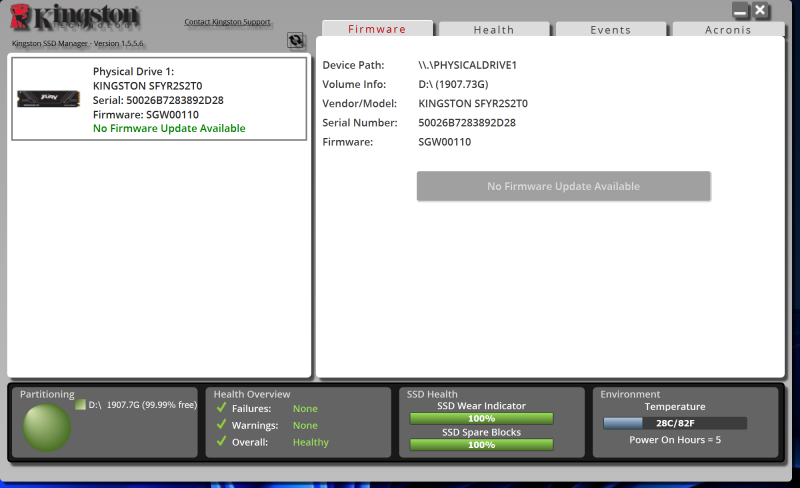Click the SSD Wear Indicator progress bar
The image size is (800, 488).
click(x=482, y=418)
